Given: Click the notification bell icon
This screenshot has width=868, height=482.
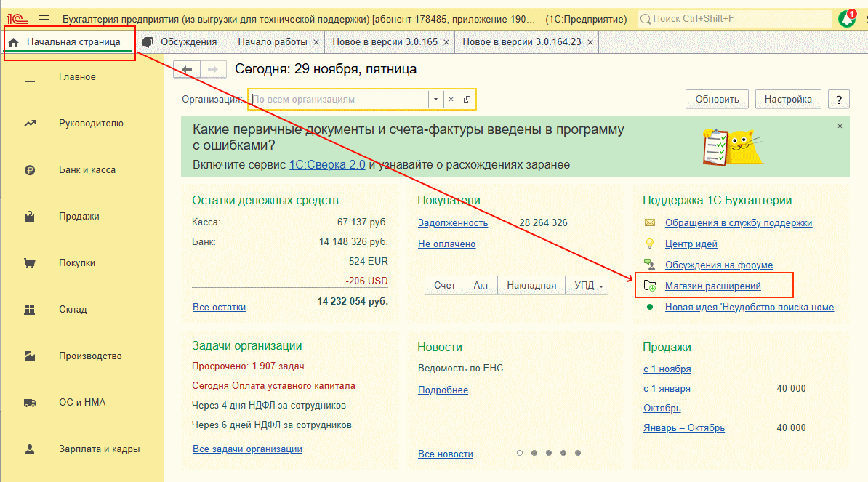Looking at the screenshot, I should (847, 18).
